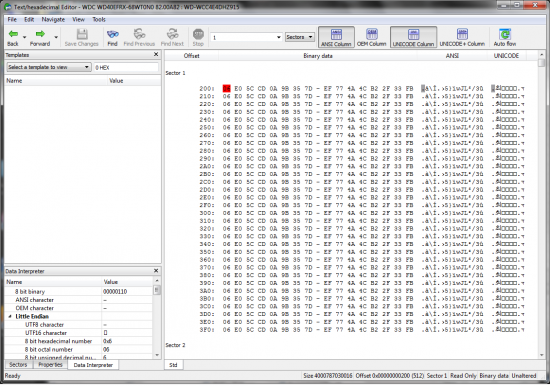550x386 pixels.
Task: Switch to the Properties tab
Action: tap(50, 365)
